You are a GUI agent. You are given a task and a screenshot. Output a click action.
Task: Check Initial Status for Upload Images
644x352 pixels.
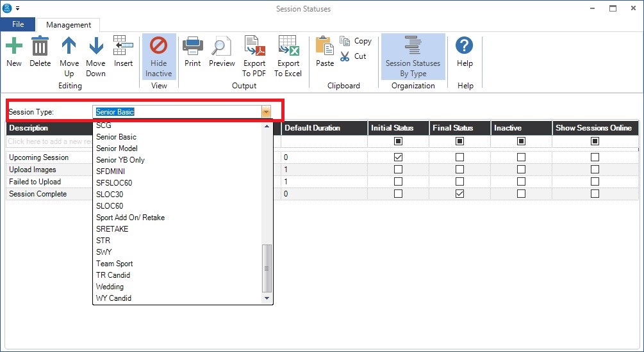coord(398,170)
